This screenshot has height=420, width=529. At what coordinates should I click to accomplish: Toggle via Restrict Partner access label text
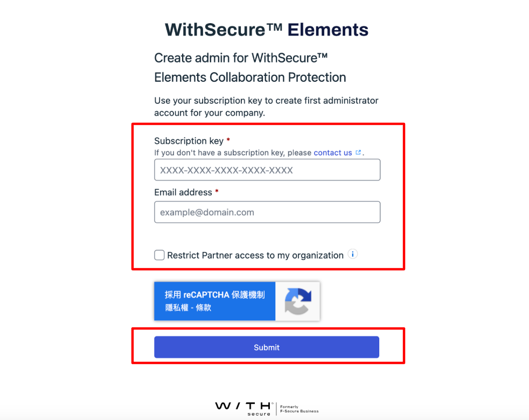point(255,255)
